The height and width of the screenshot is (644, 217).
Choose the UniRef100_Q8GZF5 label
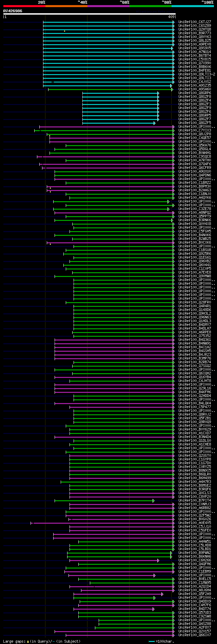click(x=195, y=123)
